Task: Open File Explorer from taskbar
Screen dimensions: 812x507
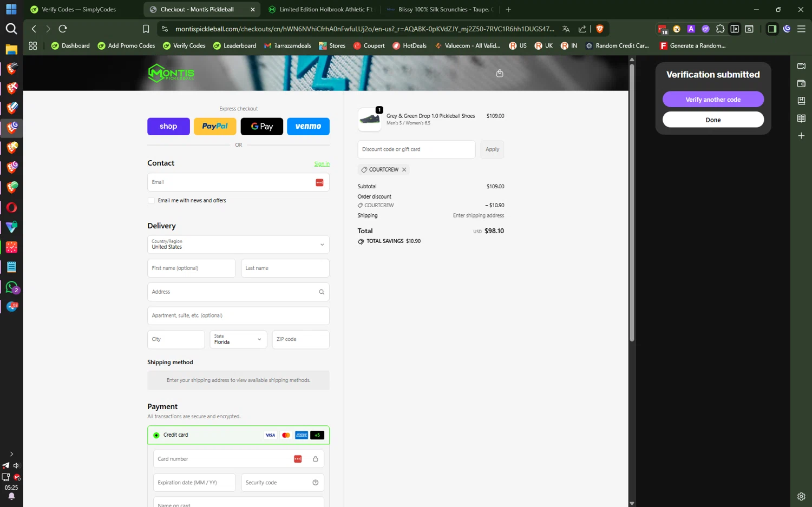Action: (x=11, y=49)
